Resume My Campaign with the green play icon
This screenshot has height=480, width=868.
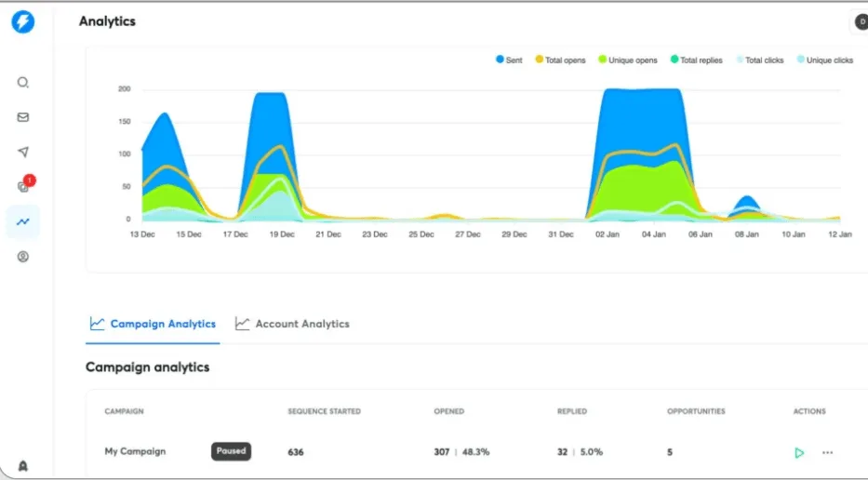point(799,453)
